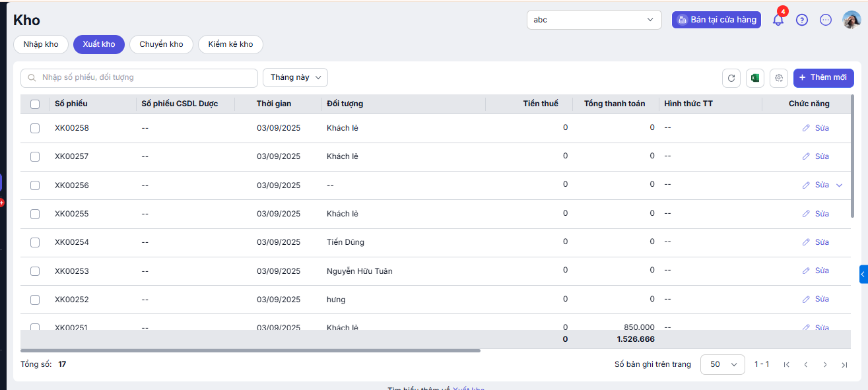Switch to the Kiểm kê kho tab

point(230,44)
